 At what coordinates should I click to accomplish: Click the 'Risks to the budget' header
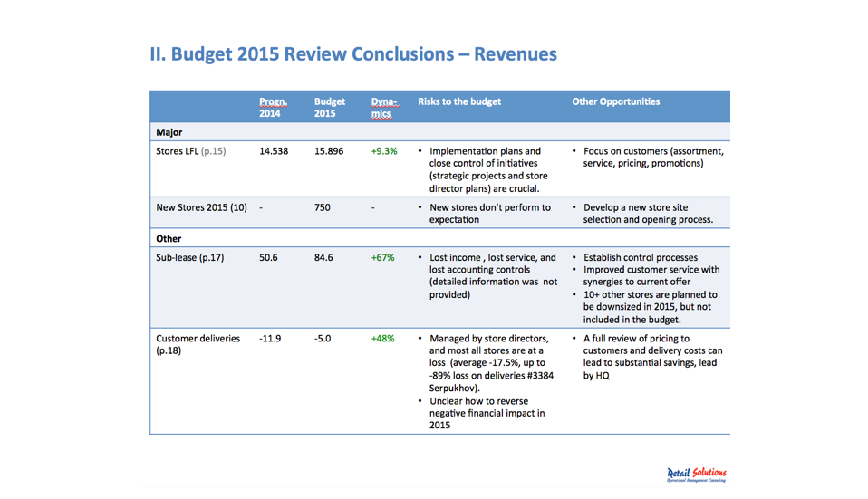458,101
